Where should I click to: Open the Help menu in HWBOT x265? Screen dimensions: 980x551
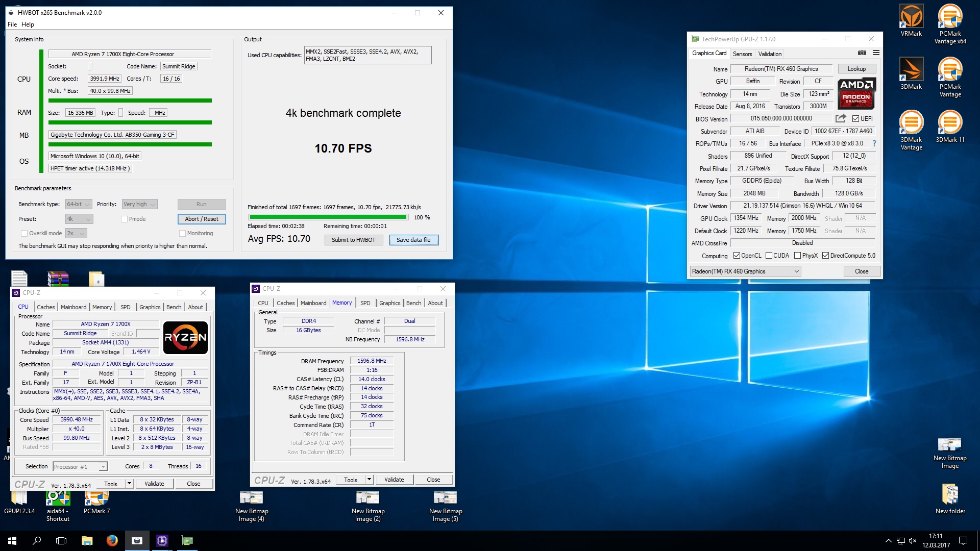tap(28, 24)
